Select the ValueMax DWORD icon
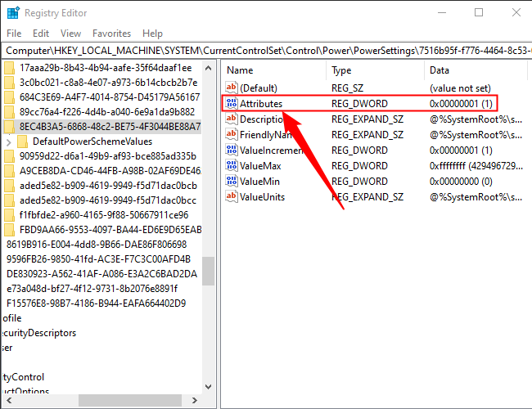532x409 pixels. [232, 165]
